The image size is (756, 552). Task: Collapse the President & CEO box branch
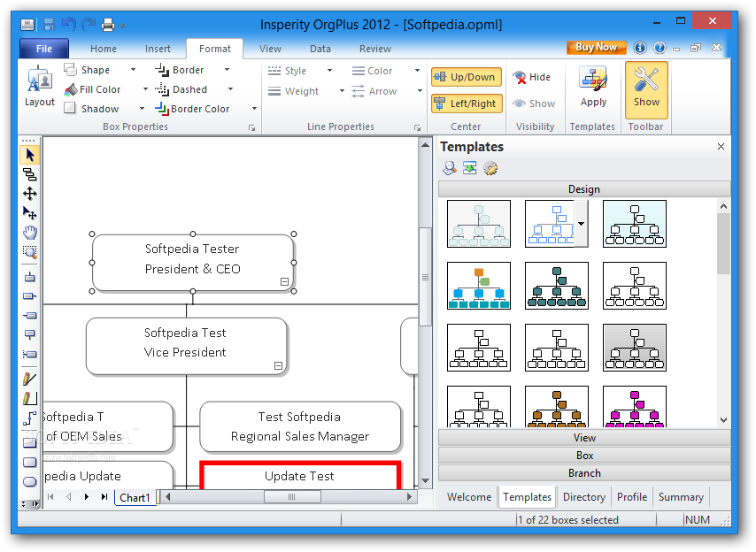[284, 282]
